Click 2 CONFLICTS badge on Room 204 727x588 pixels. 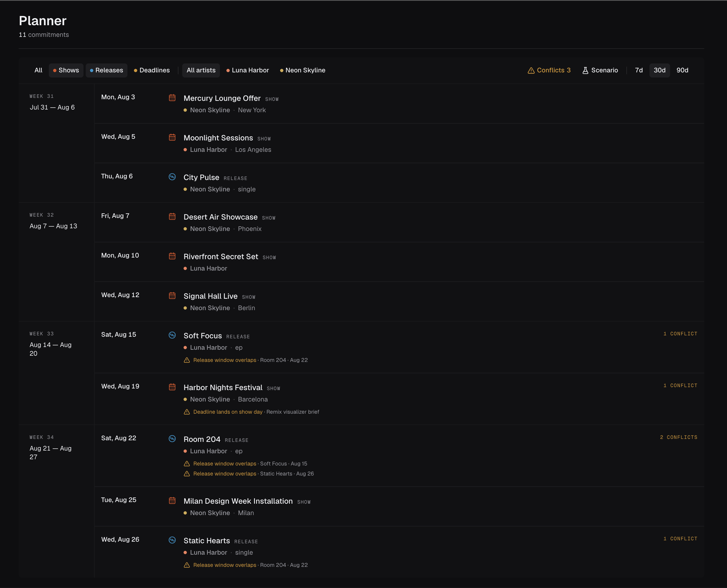(x=678, y=438)
